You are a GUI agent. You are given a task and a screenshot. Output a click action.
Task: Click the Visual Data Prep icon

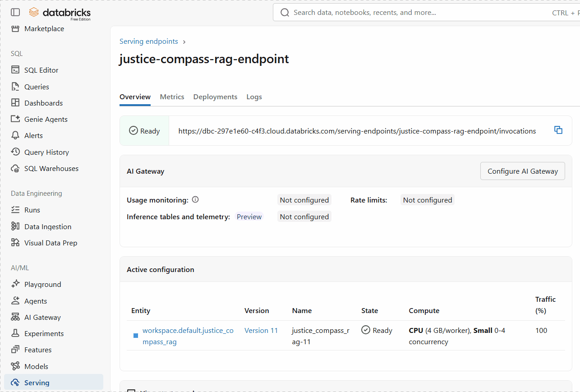(x=15, y=243)
